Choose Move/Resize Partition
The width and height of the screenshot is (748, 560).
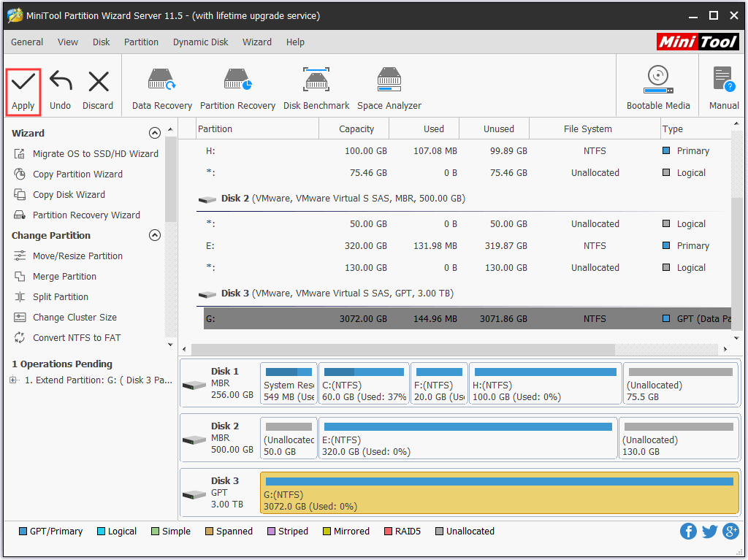pyautogui.click(x=68, y=256)
